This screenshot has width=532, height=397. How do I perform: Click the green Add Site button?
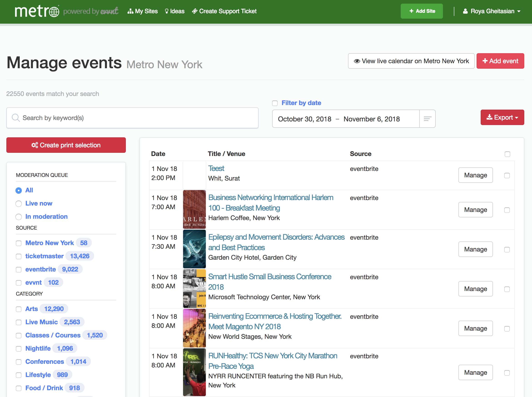coord(422,11)
